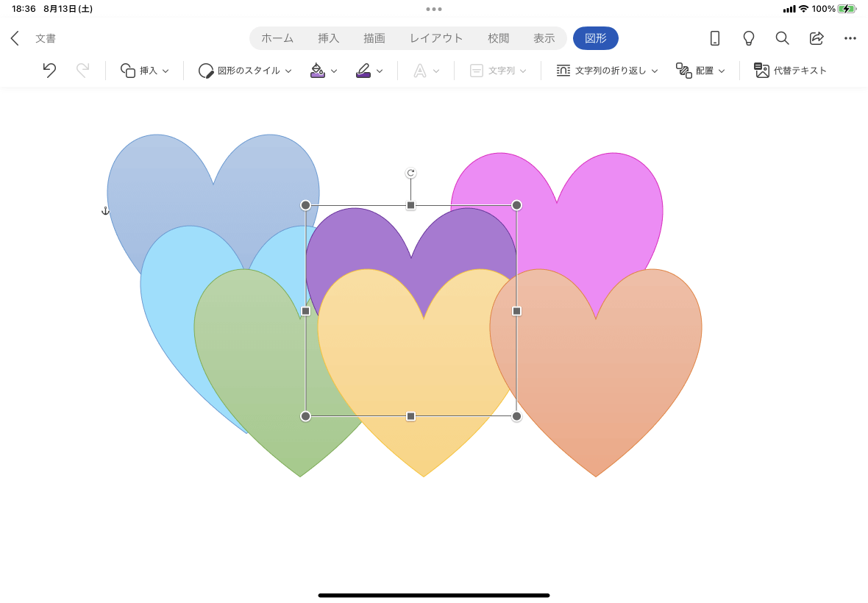Screen dimensions: 868x603
Task: Switch to the 校閲 tab
Action: [498, 38]
